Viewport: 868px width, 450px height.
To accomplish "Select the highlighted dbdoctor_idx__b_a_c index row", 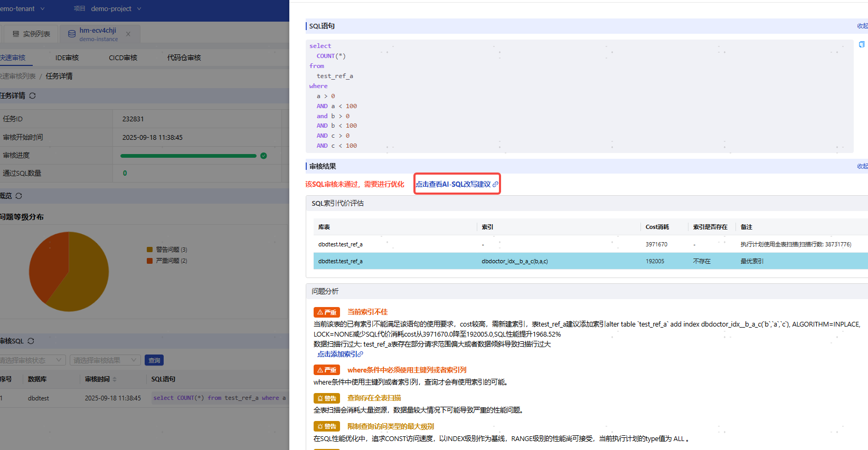I will point(514,261).
